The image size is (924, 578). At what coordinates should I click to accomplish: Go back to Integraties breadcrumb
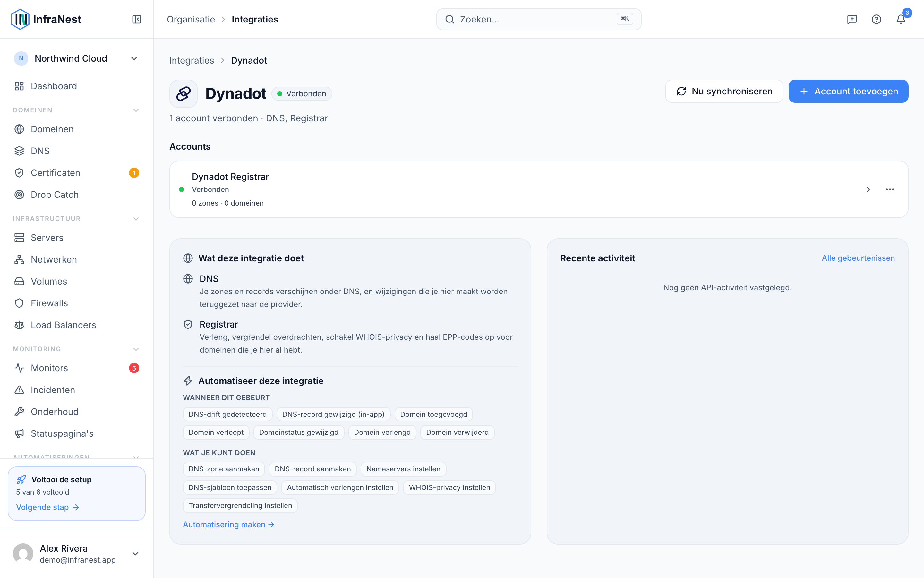pyautogui.click(x=191, y=60)
